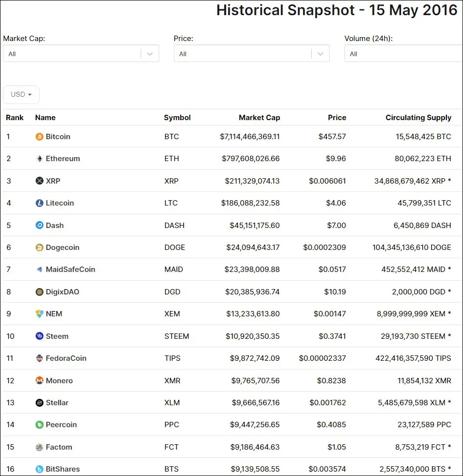Screen dimensions: 463x476
Task: Click Dash market cap $45,151,175.60
Action: (x=254, y=225)
